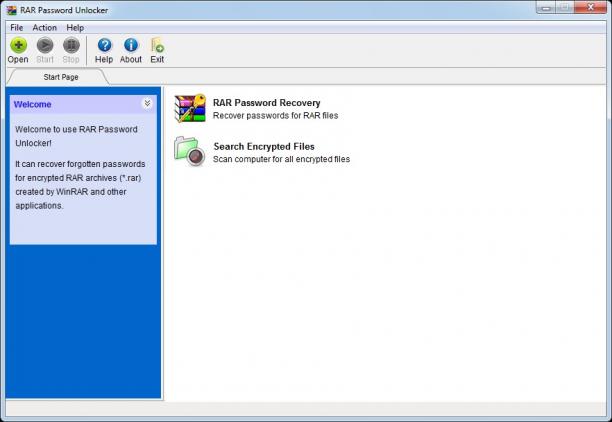Image resolution: width=612 pixels, height=422 pixels.
Task: Click the RAR Password Recovery heading link
Action: pos(267,103)
